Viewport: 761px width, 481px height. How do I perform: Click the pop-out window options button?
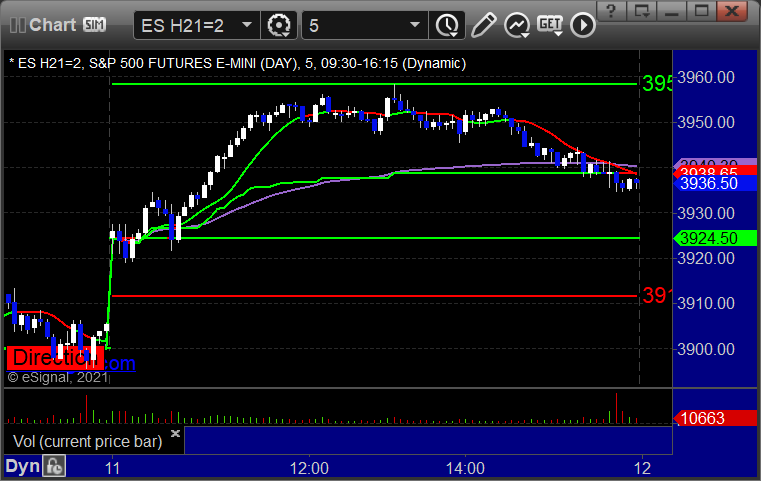coord(641,10)
